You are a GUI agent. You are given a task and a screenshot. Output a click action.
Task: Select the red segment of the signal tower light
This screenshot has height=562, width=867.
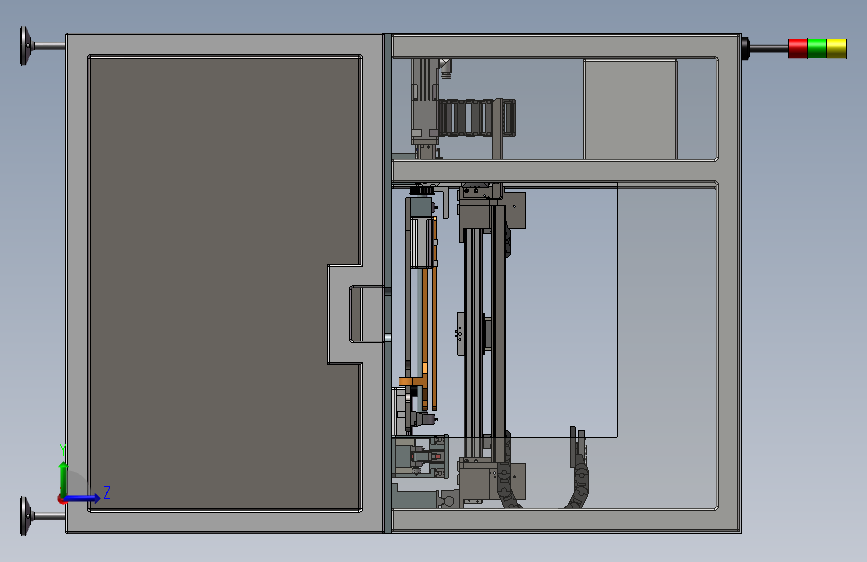pos(797,48)
